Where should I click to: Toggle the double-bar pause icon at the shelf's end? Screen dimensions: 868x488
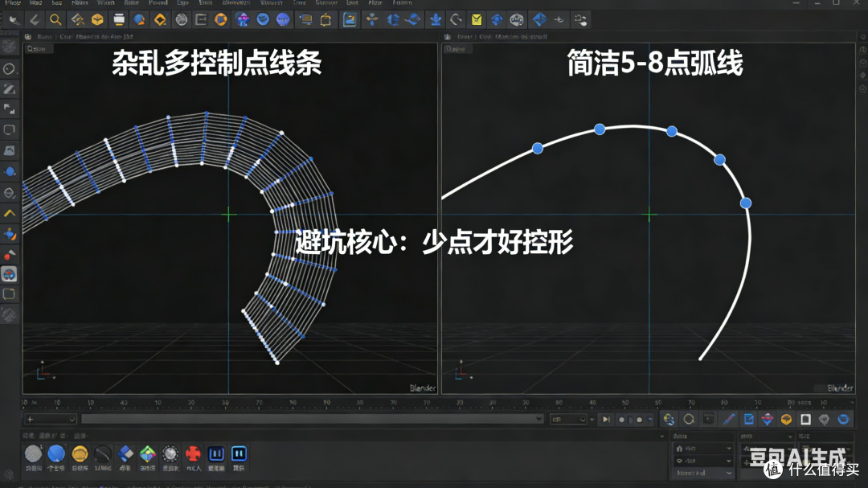239,453
